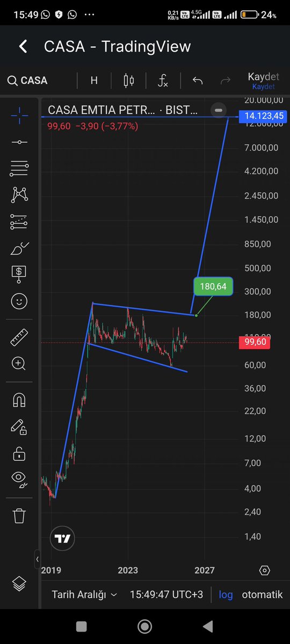Open the price note annotation tool

pos(19,274)
